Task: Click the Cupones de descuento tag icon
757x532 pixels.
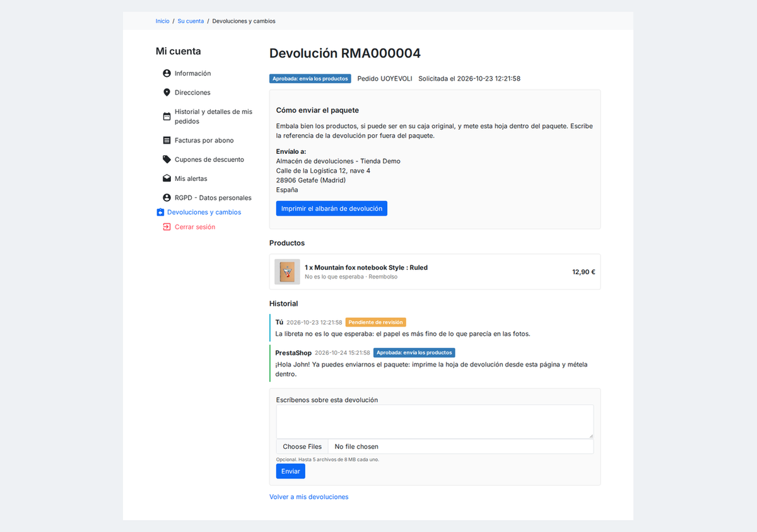Action: coord(167,159)
